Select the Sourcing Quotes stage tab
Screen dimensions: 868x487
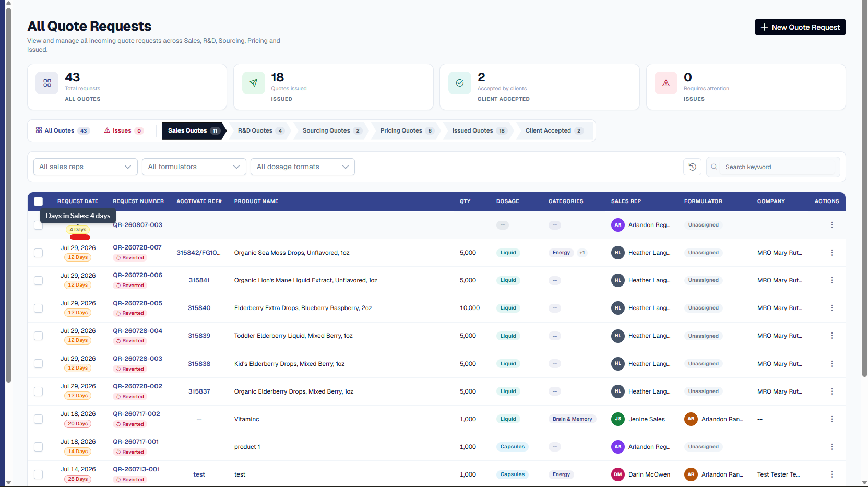[331, 131]
